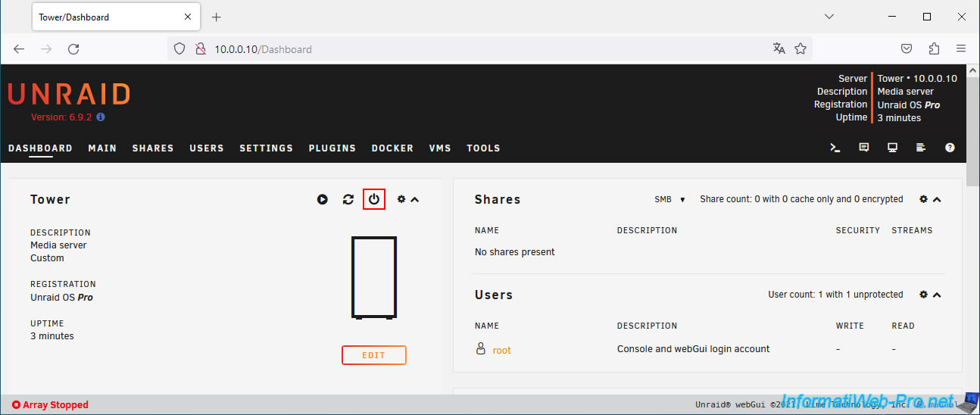The height and width of the screenshot is (415, 980).
Task: Click the version info icon beside 6.9.2
Action: coord(101,117)
